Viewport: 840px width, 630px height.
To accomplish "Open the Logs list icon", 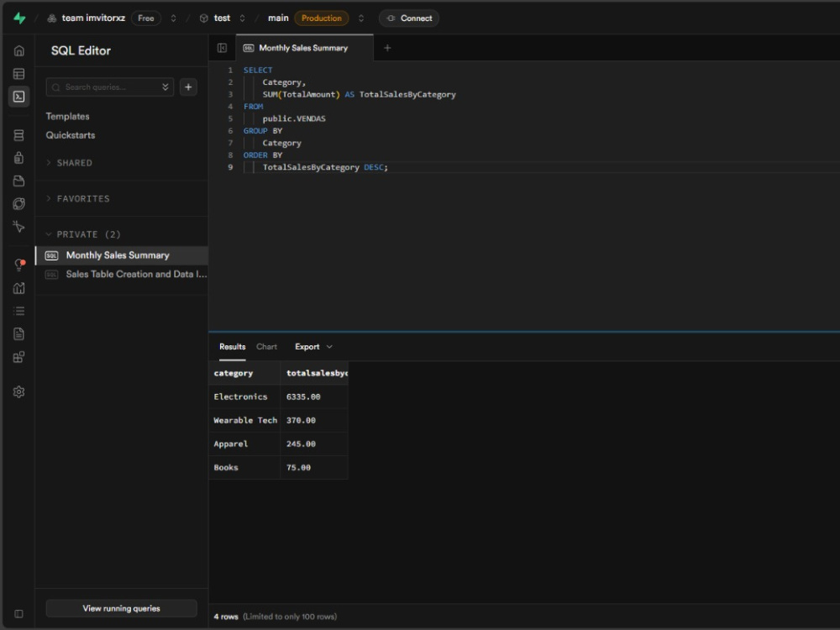I will point(18,311).
